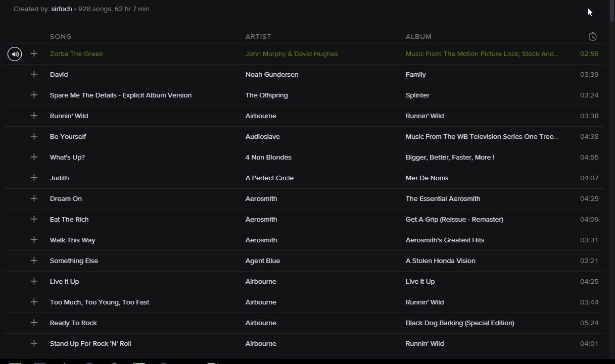615x364 pixels.
Task: Open Aerosmith artist link in the Dream On row
Action: click(261, 198)
